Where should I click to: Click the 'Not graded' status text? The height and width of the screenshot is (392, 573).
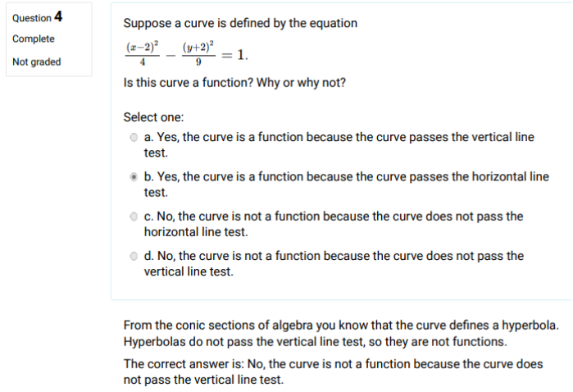pyautogui.click(x=37, y=62)
